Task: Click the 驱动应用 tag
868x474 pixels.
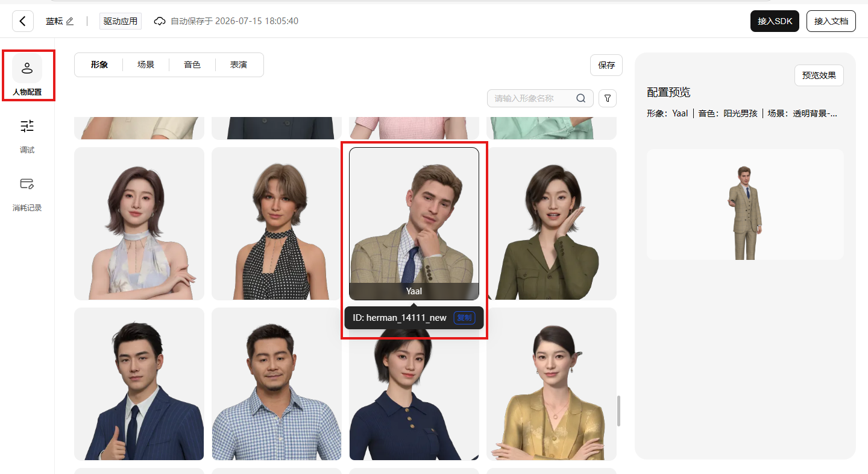Action: 121,21
